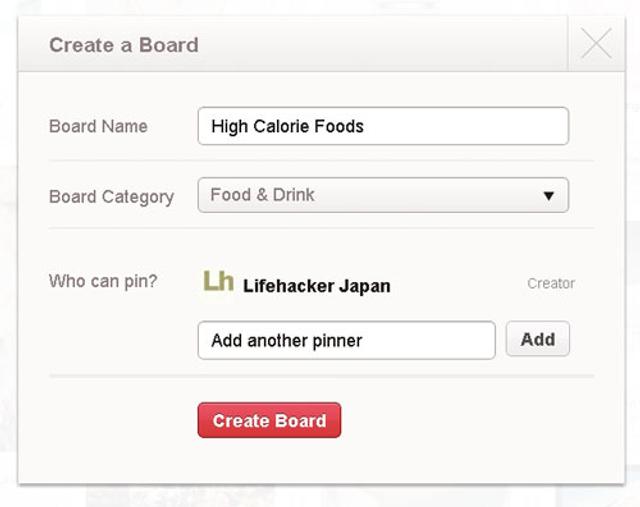This screenshot has height=507, width=640.
Task: Click the Creator role label
Action: click(551, 284)
